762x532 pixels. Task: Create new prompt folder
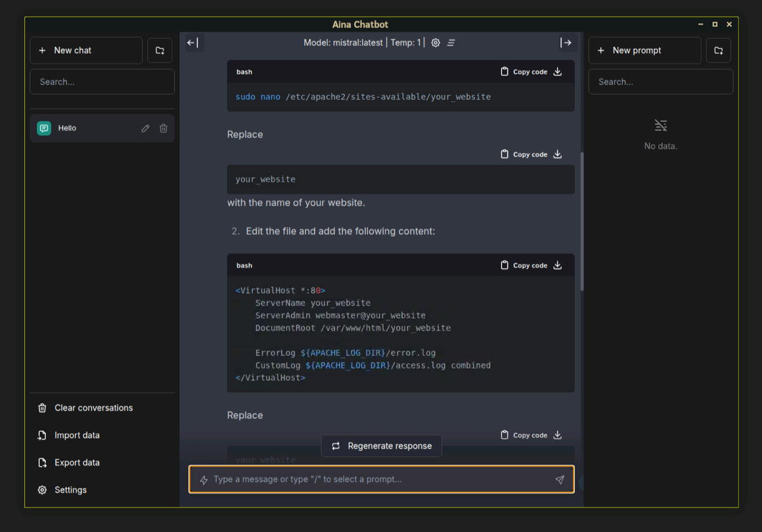tap(718, 50)
